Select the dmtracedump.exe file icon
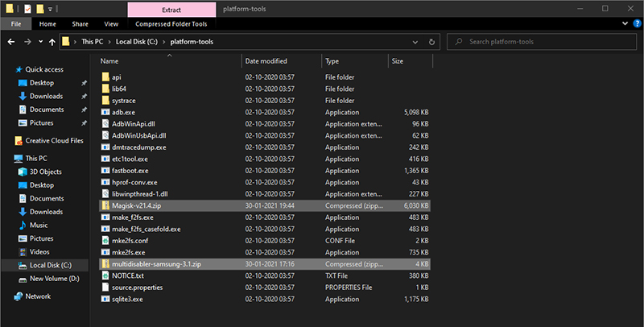The height and width of the screenshot is (327, 644). pyautogui.click(x=105, y=147)
